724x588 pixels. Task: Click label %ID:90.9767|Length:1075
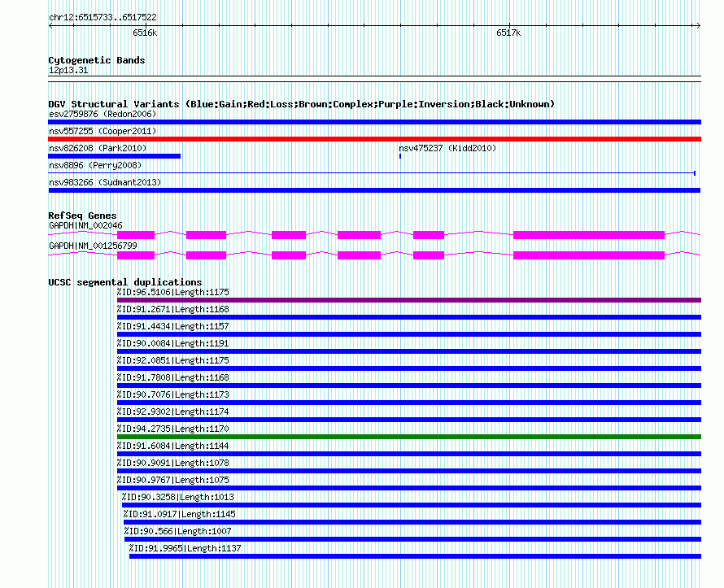tap(172, 480)
